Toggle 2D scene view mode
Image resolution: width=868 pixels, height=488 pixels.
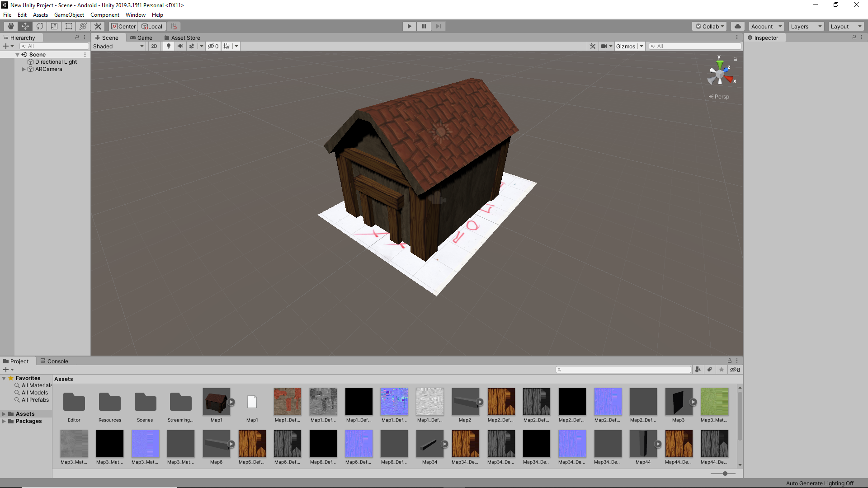[x=154, y=46]
